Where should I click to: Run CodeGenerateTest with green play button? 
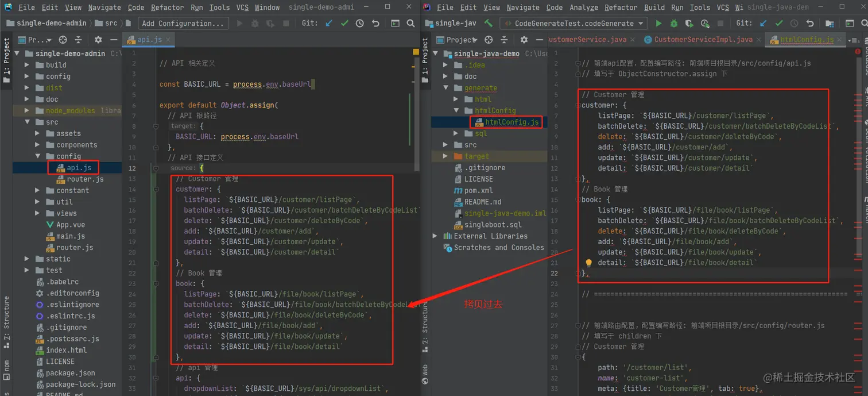(658, 24)
